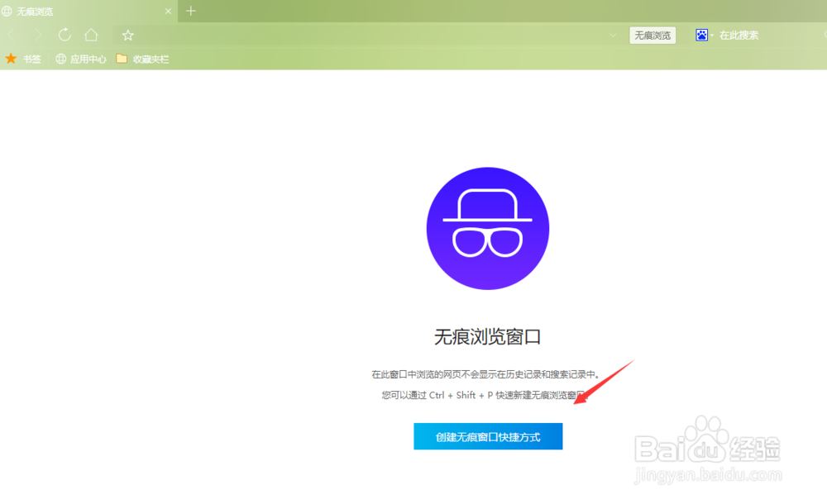Open a new tab with the plus button
The image size is (827, 504).
(190, 11)
